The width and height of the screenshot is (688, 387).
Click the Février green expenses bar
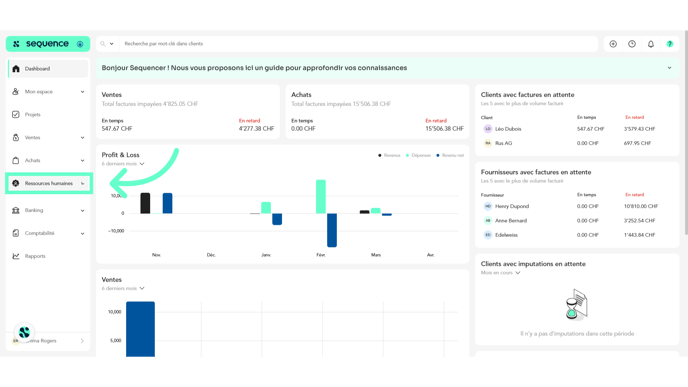point(321,197)
